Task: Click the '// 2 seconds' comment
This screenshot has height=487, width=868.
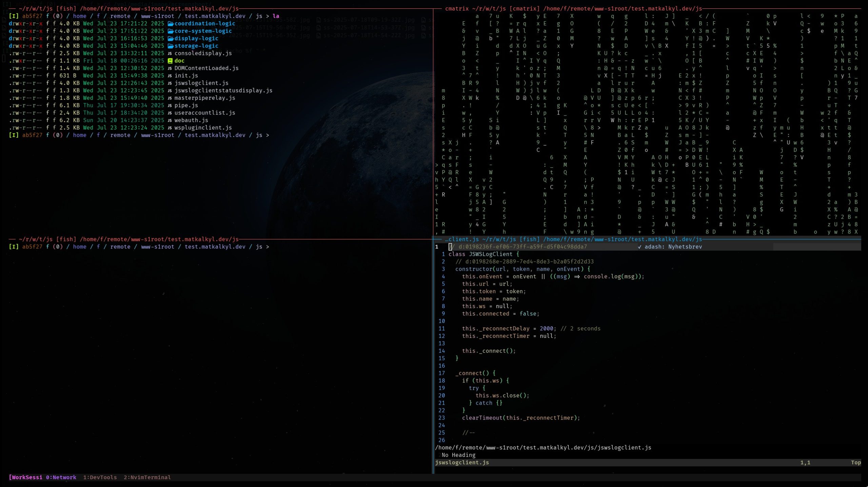Action: coord(580,329)
